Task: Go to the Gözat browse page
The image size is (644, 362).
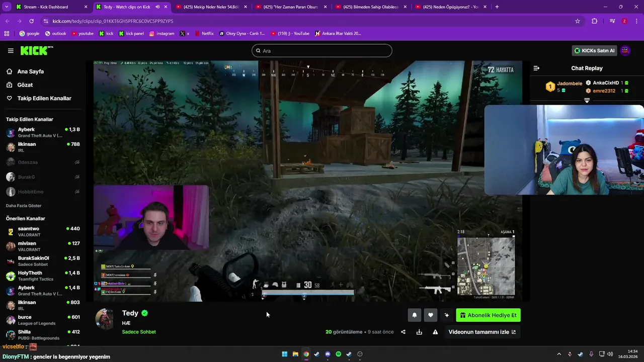Action: (25, 85)
